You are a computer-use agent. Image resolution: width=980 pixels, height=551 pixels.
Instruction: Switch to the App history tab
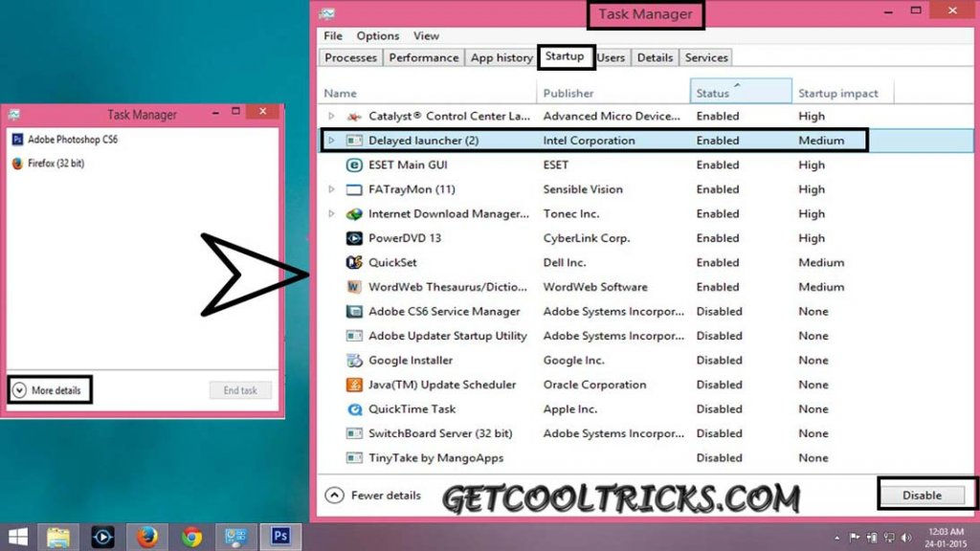tap(501, 57)
